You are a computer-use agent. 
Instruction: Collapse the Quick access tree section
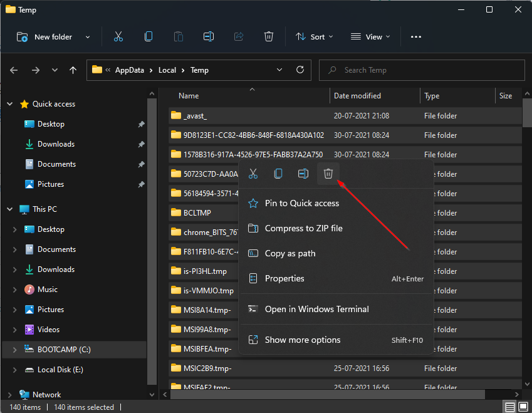[10, 104]
